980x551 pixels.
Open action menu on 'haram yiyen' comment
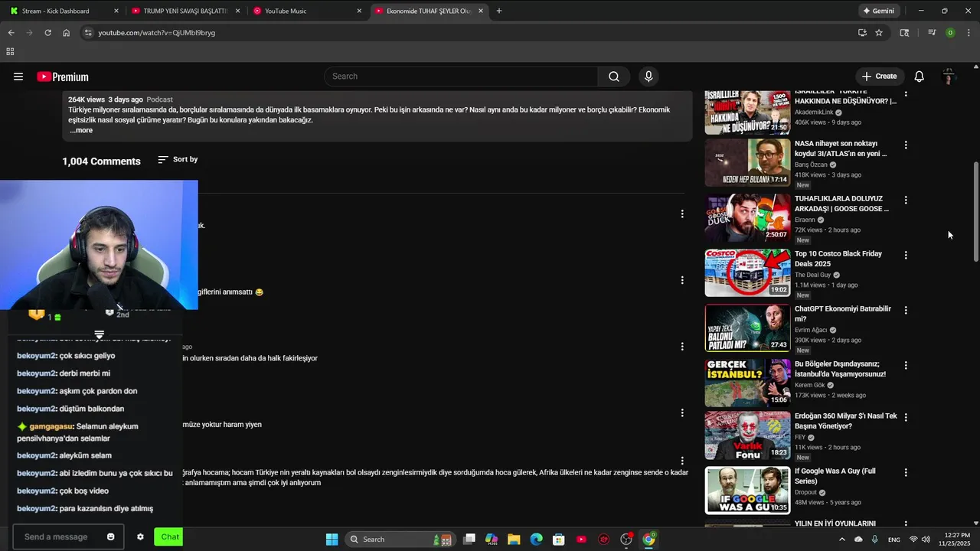point(682,412)
